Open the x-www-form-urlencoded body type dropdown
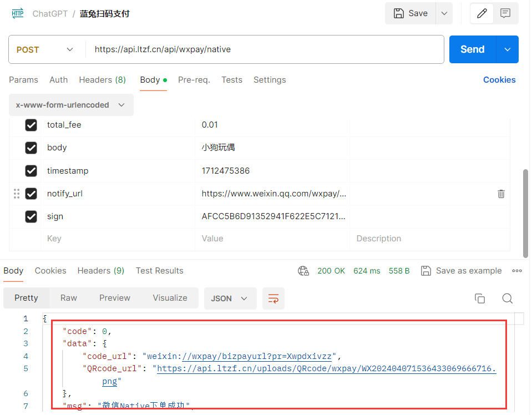The image size is (532, 415). pyautogui.click(x=71, y=105)
